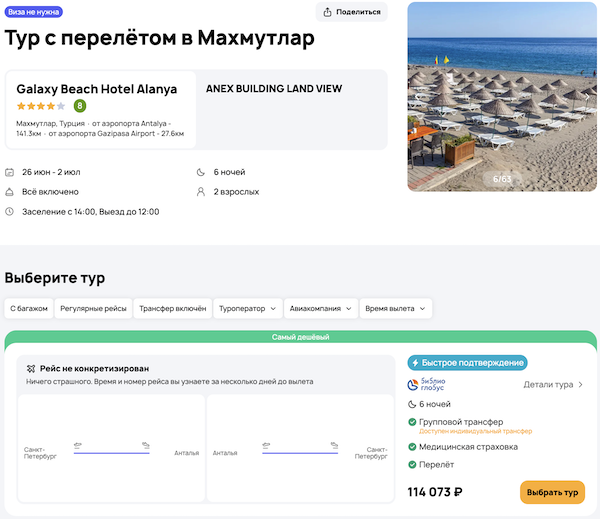Click the person icon beside 2 взрослых
This screenshot has width=600, height=519.
tap(201, 192)
